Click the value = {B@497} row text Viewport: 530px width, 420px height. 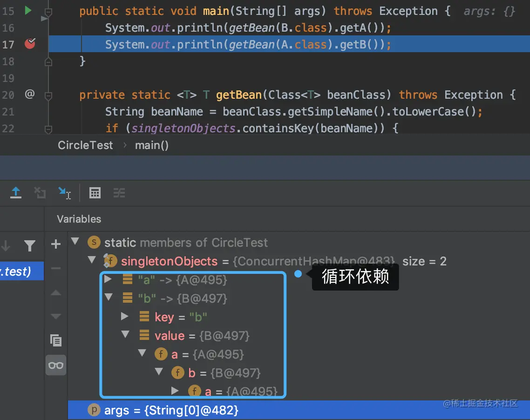coord(202,336)
